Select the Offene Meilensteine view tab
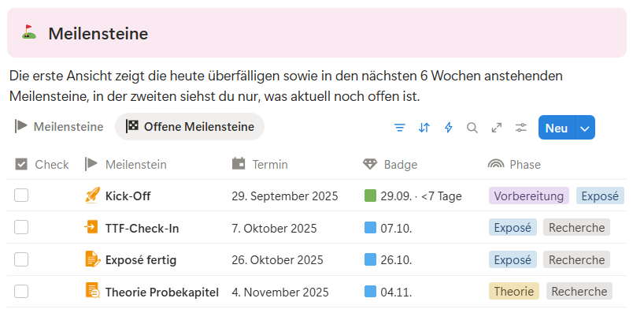The image size is (644, 313). pyautogui.click(x=190, y=127)
